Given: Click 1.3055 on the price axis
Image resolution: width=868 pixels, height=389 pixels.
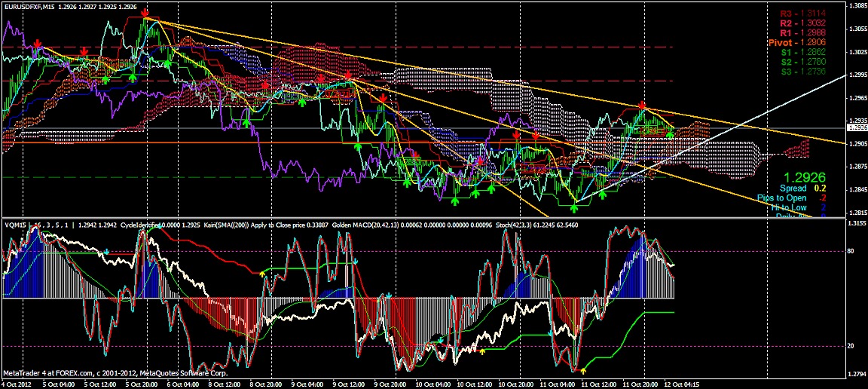Looking at the screenshot, I should point(857,28).
